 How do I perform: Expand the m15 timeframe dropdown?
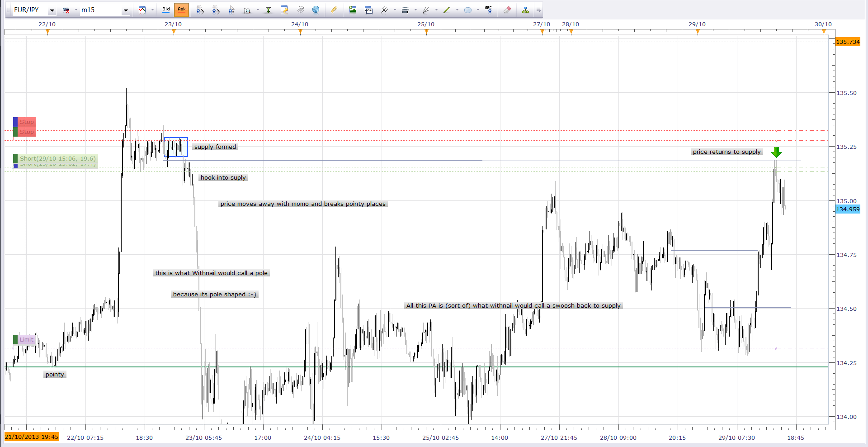tap(126, 10)
